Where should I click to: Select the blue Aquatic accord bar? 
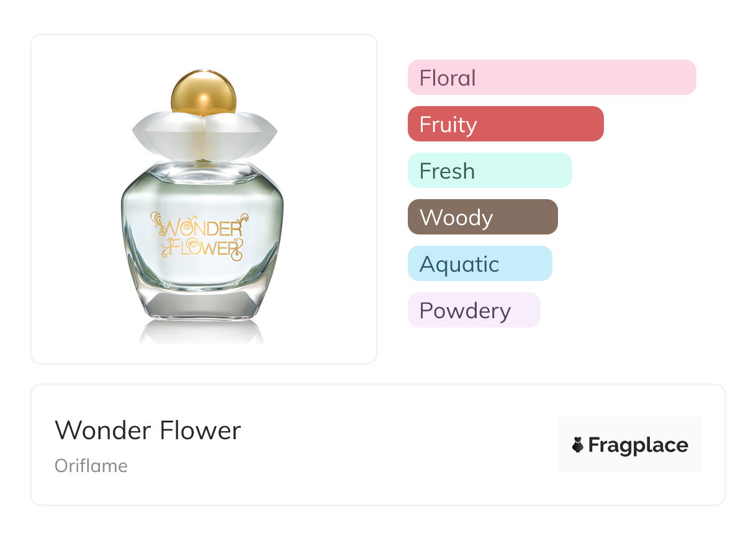(479, 264)
